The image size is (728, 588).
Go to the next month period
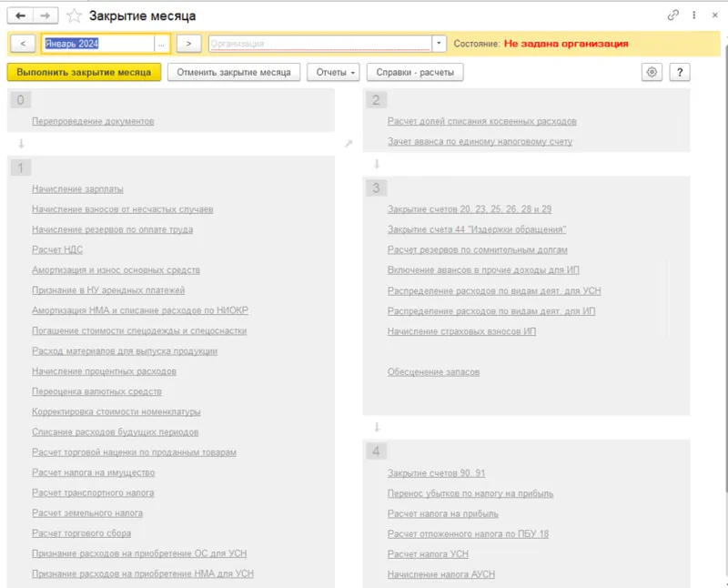click(188, 44)
